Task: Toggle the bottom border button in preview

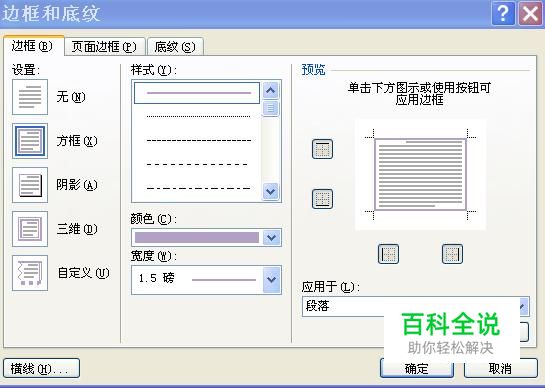Action: pyautogui.click(x=322, y=199)
